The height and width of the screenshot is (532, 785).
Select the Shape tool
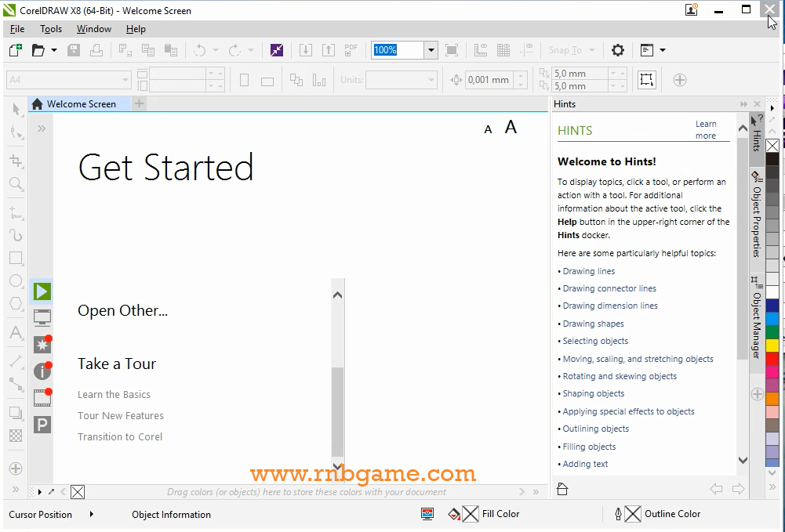[16, 132]
